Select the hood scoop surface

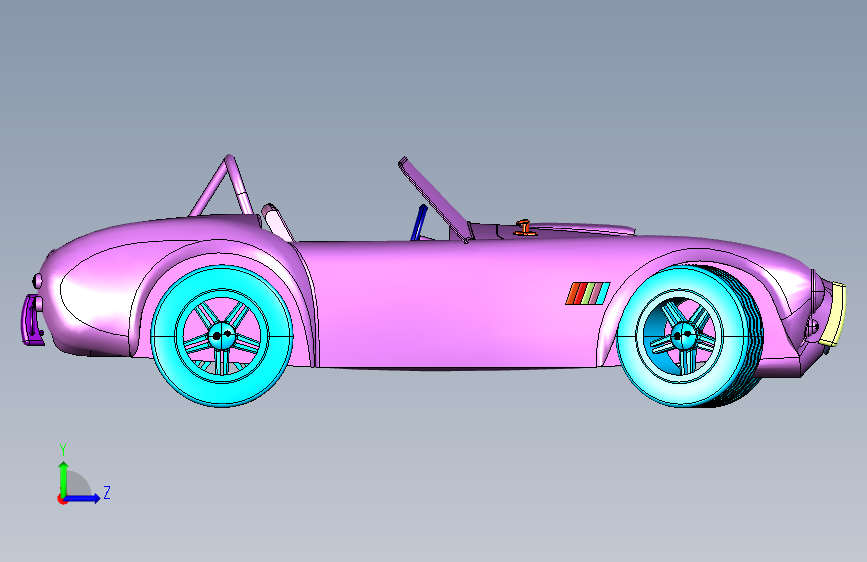point(581,229)
